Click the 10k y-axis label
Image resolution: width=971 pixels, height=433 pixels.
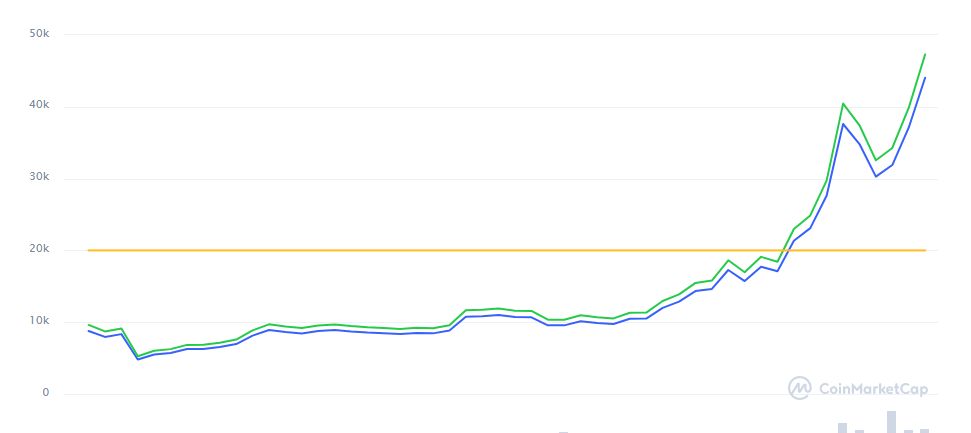pos(40,322)
